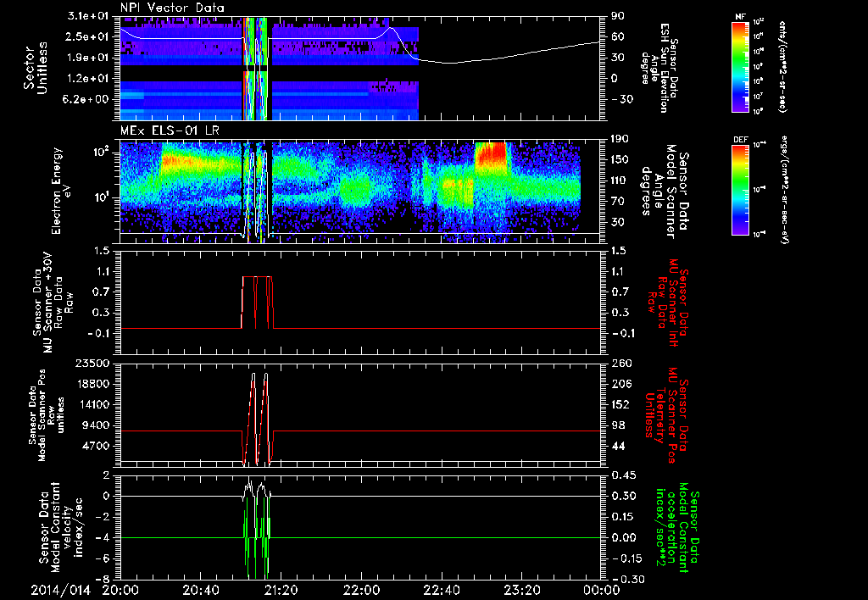The width and height of the screenshot is (868, 600).
Task: Select the "98" telemetry tick label
Action: pyautogui.click(x=617, y=425)
